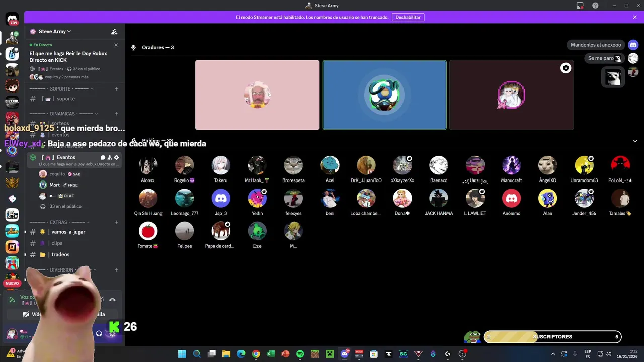
Task: Open the cat image message thumbnail
Action: click(x=613, y=77)
